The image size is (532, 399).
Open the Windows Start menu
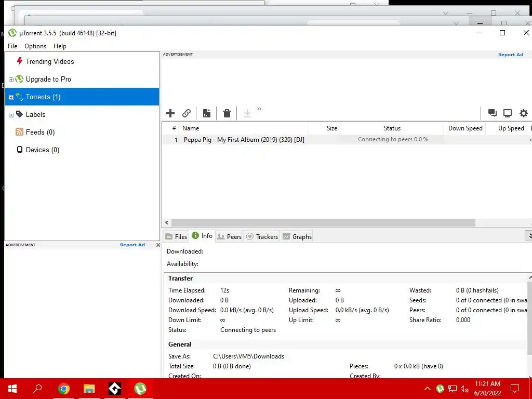tap(12, 389)
